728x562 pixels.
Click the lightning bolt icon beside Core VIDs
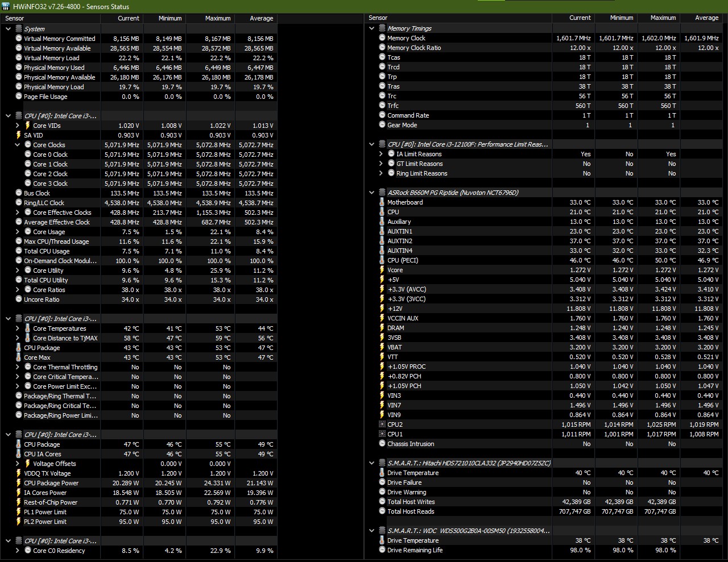click(28, 125)
